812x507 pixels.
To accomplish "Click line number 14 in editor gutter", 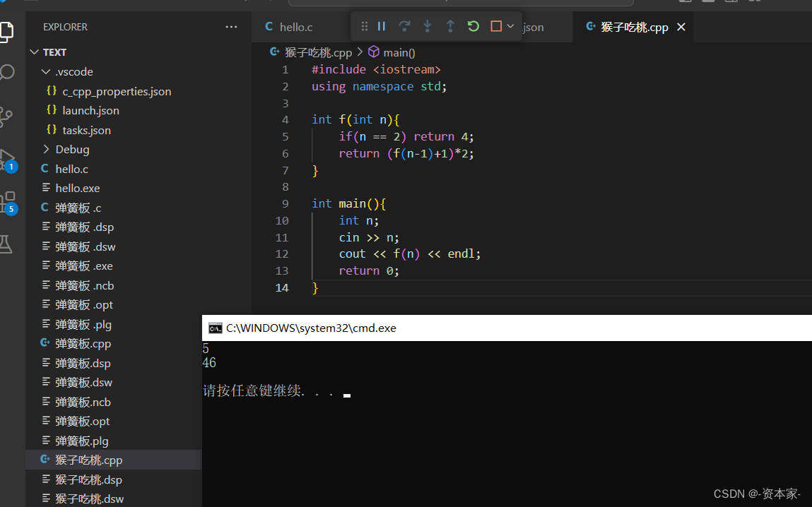I will click(x=282, y=287).
